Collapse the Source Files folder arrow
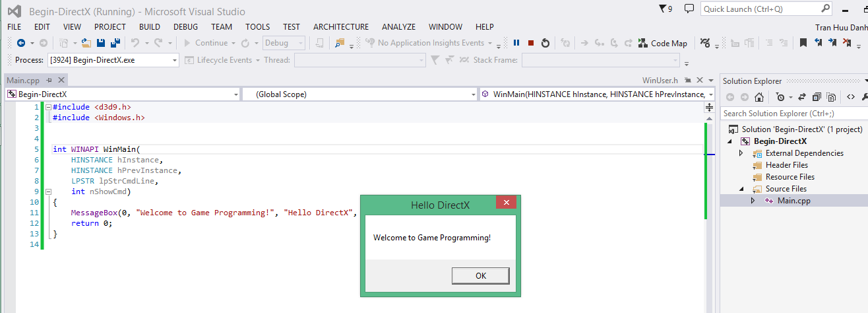Image resolution: width=868 pixels, height=313 pixels. (741, 189)
